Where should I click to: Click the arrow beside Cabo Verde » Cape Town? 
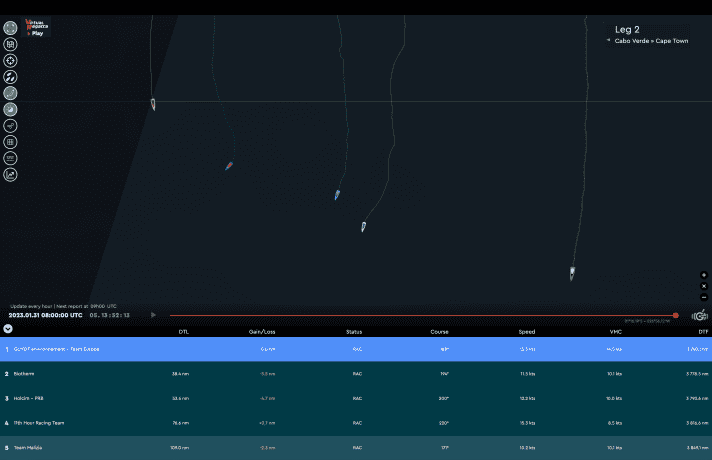point(608,40)
